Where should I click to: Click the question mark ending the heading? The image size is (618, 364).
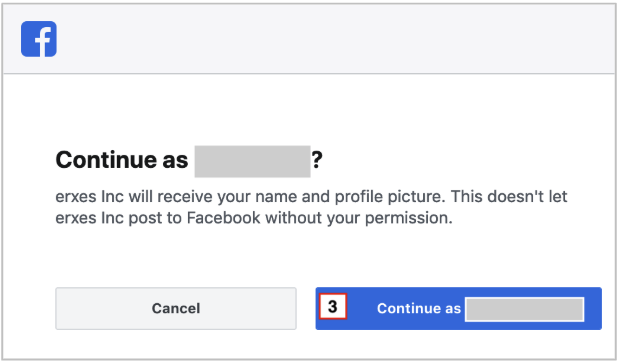pos(317,160)
